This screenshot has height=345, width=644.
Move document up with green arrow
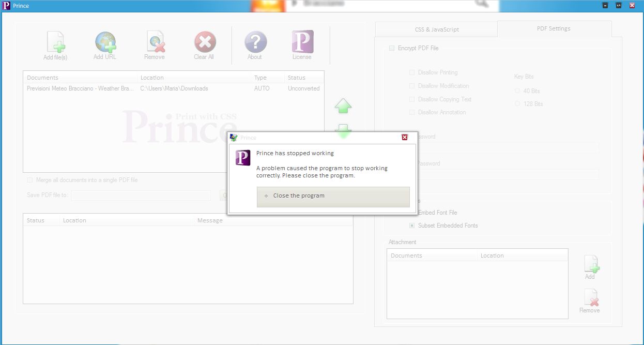(x=343, y=107)
